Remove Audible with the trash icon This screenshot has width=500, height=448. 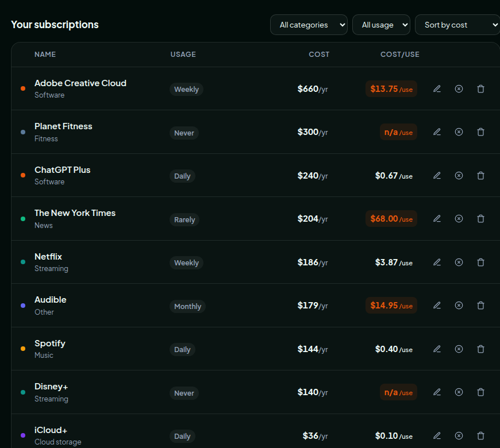tap(480, 306)
